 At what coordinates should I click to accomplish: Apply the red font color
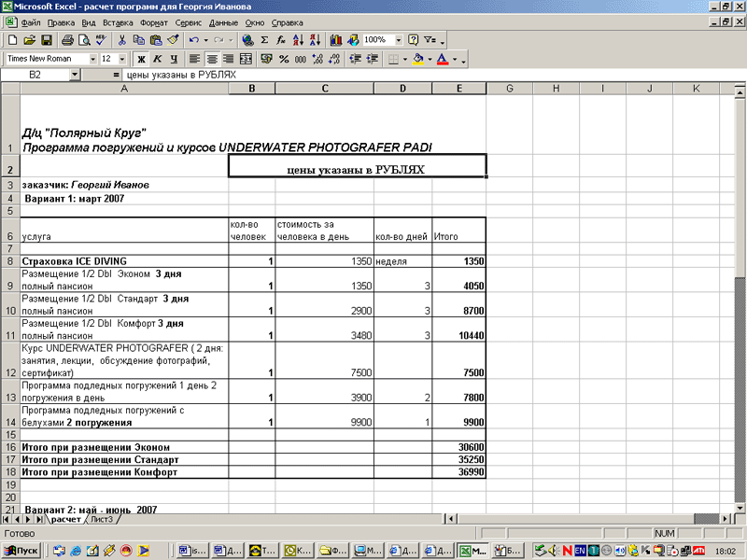click(x=443, y=59)
